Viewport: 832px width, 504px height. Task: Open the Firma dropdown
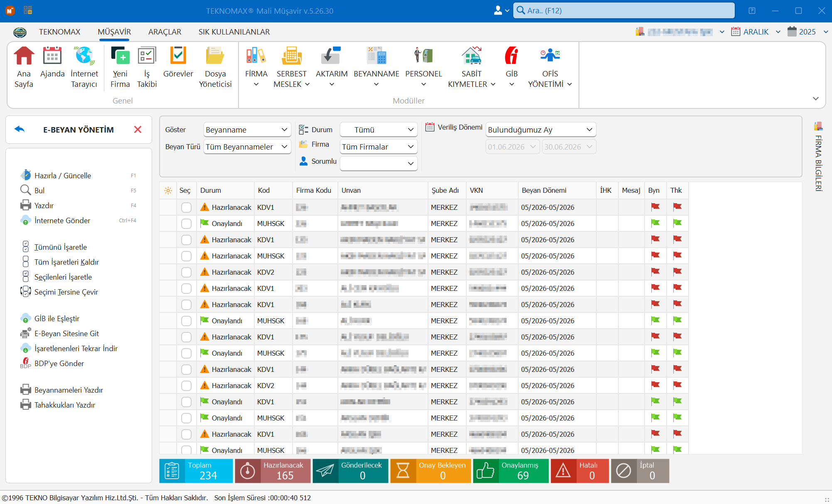379,147
